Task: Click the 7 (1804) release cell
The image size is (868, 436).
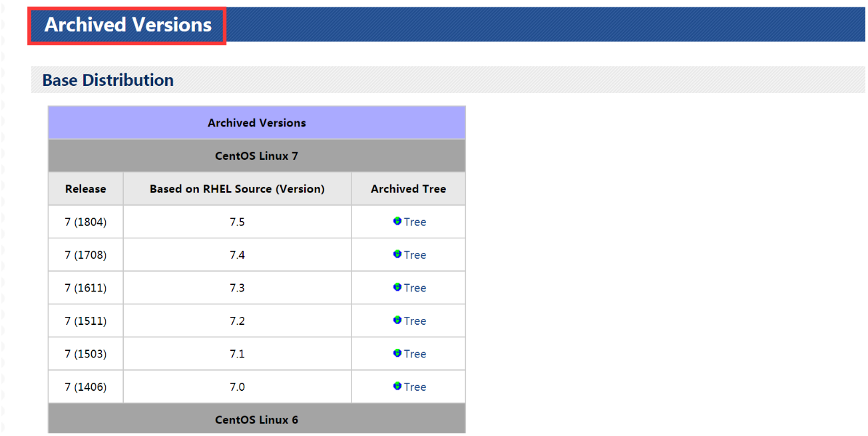Action: point(86,222)
